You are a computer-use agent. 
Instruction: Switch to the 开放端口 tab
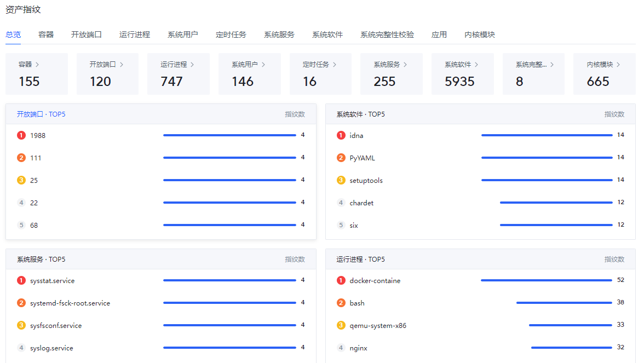[x=86, y=34]
